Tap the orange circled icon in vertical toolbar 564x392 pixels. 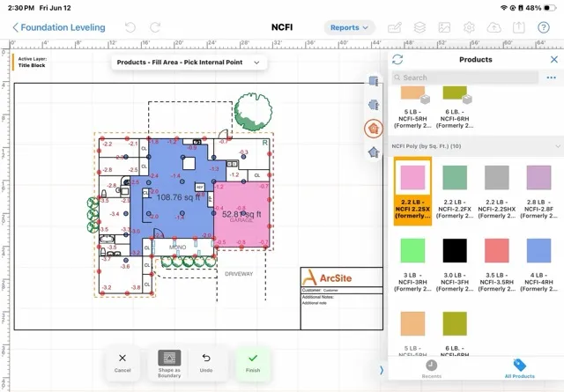click(x=374, y=129)
